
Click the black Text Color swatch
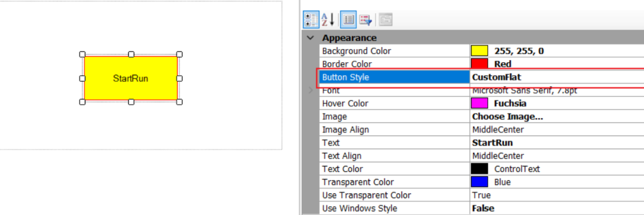(479, 169)
